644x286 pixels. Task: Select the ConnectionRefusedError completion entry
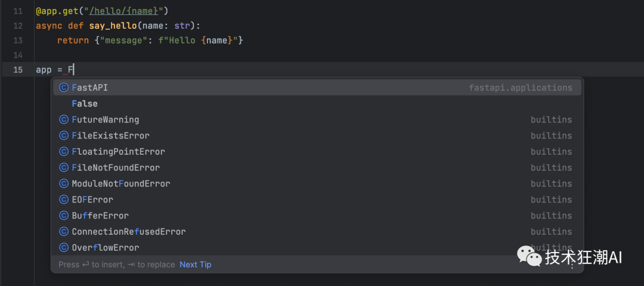(129, 232)
